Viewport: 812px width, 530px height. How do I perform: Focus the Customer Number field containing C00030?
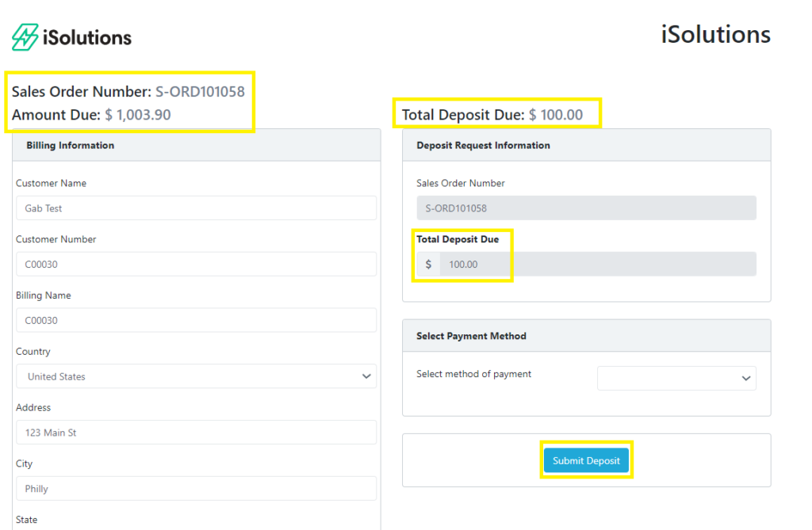pos(196,265)
